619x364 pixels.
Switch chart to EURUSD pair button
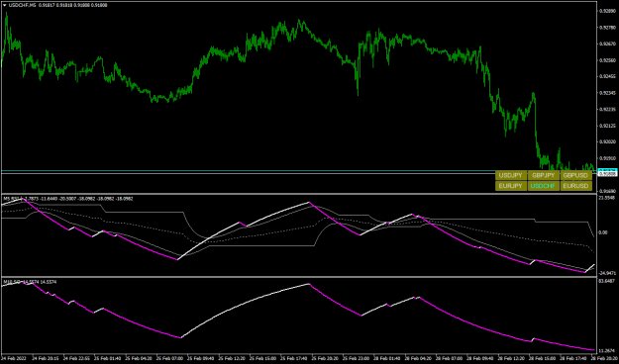tap(575, 186)
